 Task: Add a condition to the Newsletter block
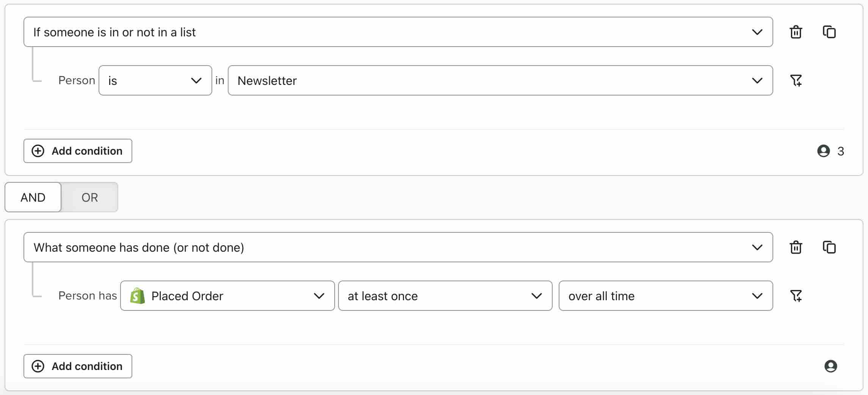coord(77,151)
